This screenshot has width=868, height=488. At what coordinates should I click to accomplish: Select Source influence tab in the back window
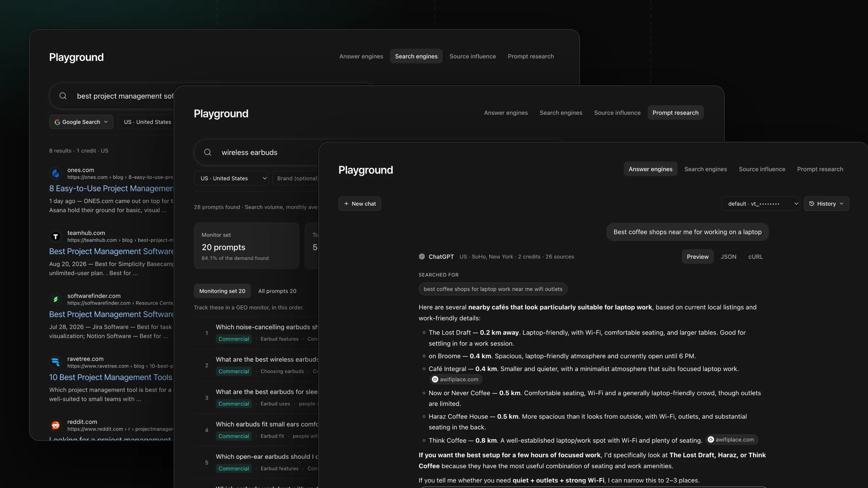coord(472,56)
